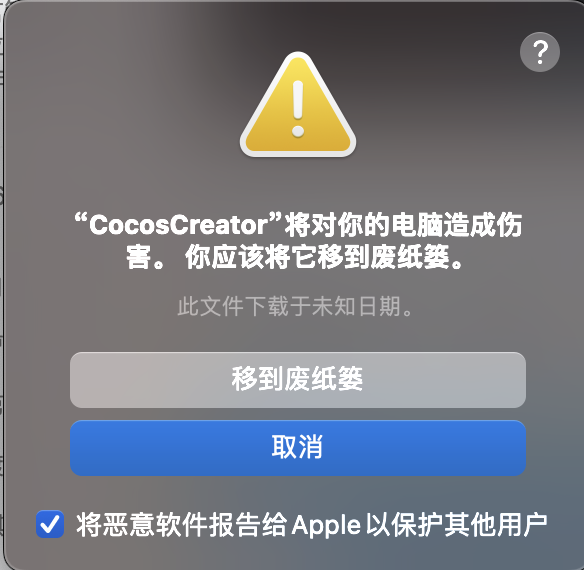Image resolution: width=584 pixels, height=570 pixels.
Task: Click the gray 移到废纸篓 button
Action: coord(298,380)
